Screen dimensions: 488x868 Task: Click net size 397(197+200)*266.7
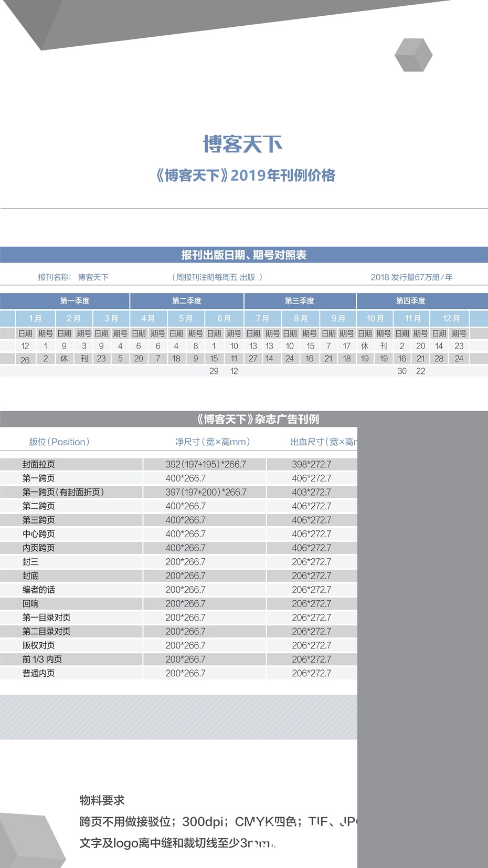click(206, 492)
